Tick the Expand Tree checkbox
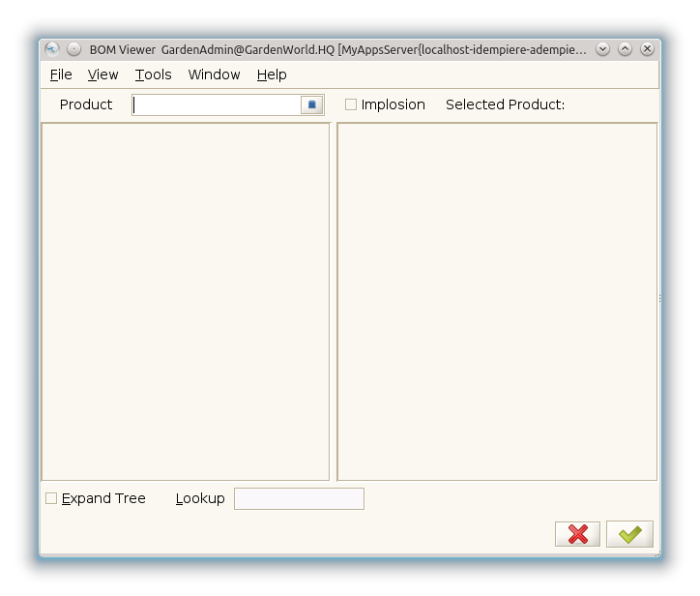This screenshot has height=596, width=700. 52,498
